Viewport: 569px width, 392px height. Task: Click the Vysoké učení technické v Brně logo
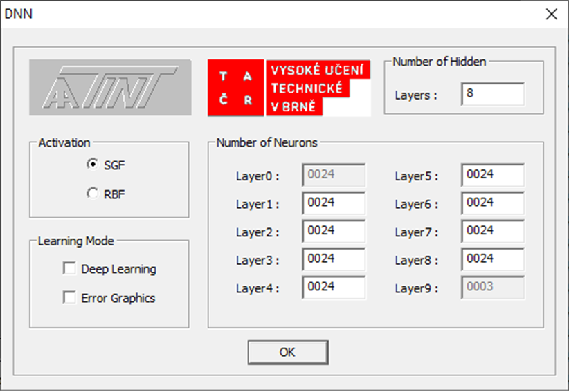pyautogui.click(x=318, y=88)
